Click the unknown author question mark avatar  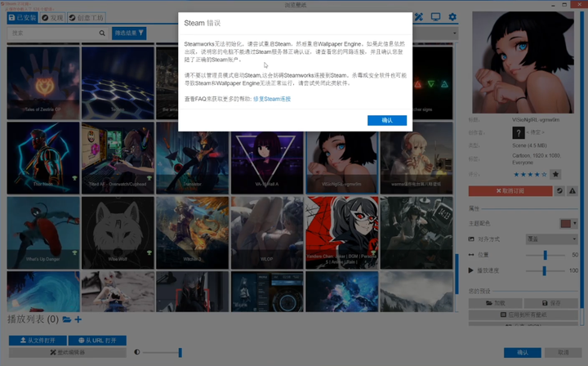519,132
